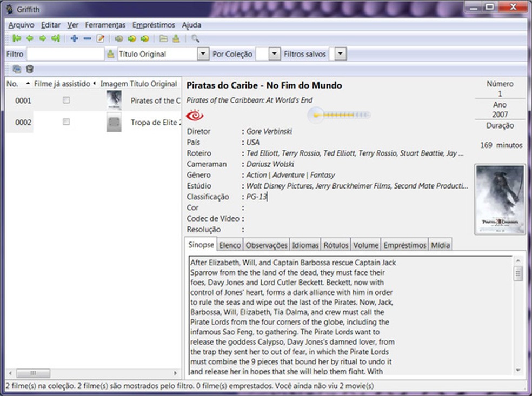Click the red eye seen-status icon
Viewport: 532px width, 396px height.
[x=195, y=115]
